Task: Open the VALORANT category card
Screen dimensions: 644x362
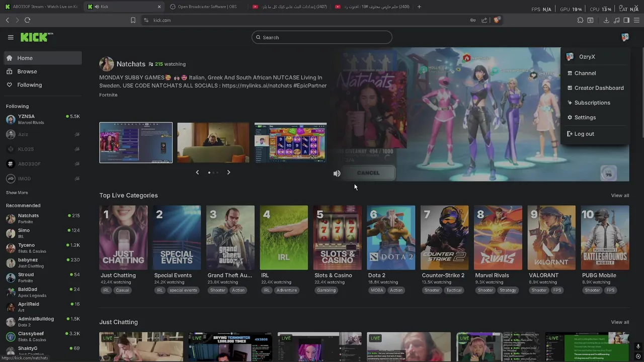Action: pos(551,238)
